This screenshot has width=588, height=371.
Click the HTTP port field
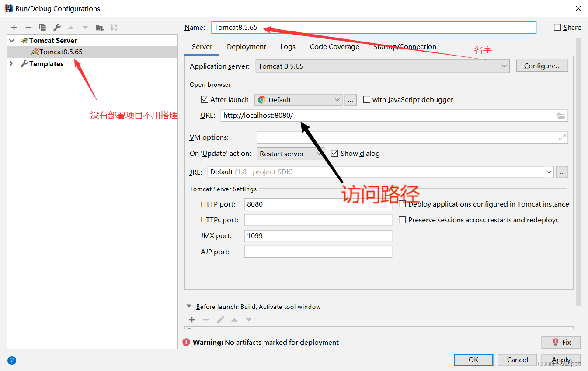(318, 204)
